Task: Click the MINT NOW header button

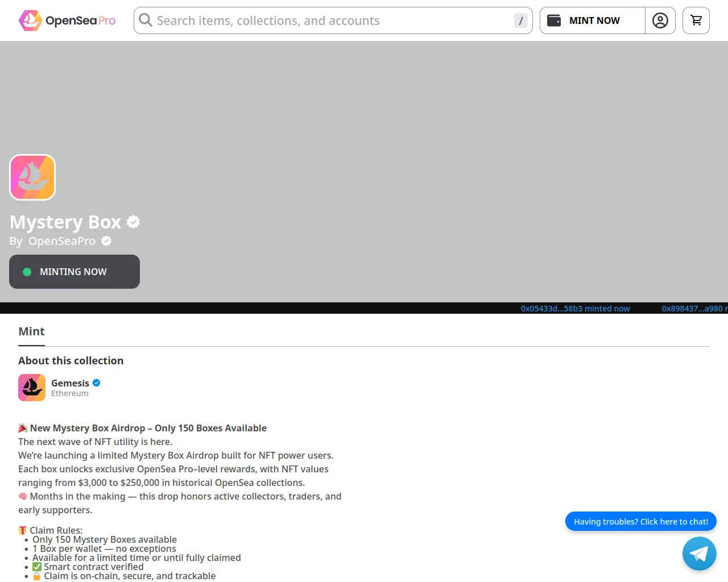Action: coord(593,20)
